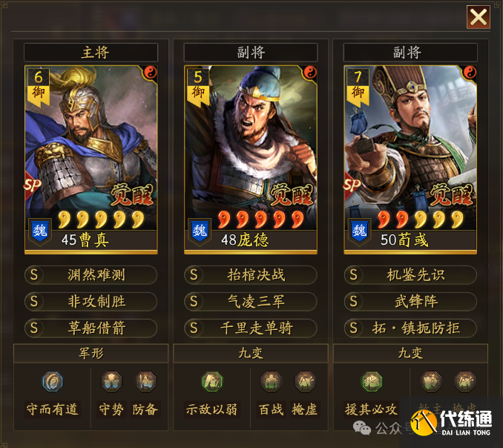Viewport: 503px width, 448px height.
Task: Select the 渊然难测 skill
Action: 91,275
